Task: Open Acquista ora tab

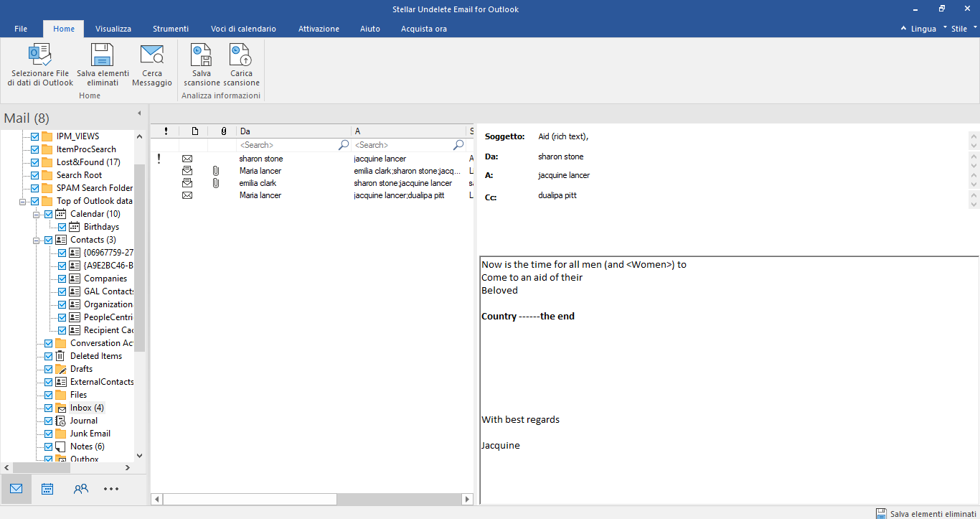Action: [424, 29]
